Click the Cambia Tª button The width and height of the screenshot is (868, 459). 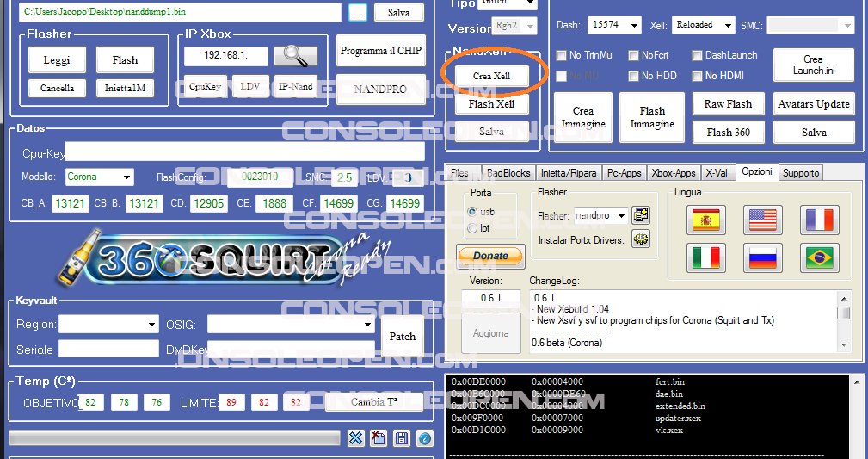tap(374, 402)
